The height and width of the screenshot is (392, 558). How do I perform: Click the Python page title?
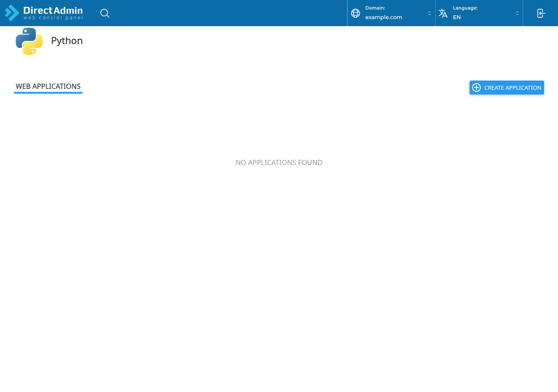click(67, 41)
